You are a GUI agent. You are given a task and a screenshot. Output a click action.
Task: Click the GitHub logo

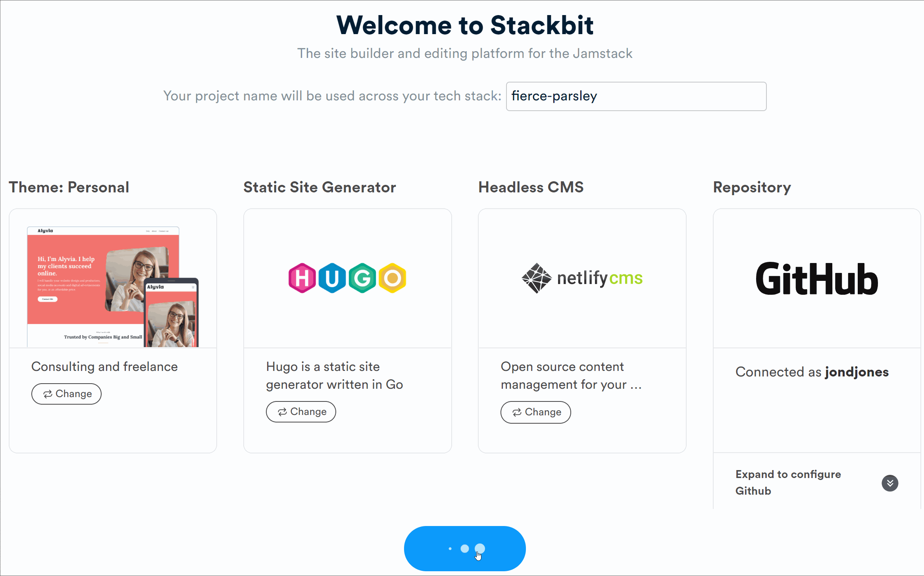[817, 279]
